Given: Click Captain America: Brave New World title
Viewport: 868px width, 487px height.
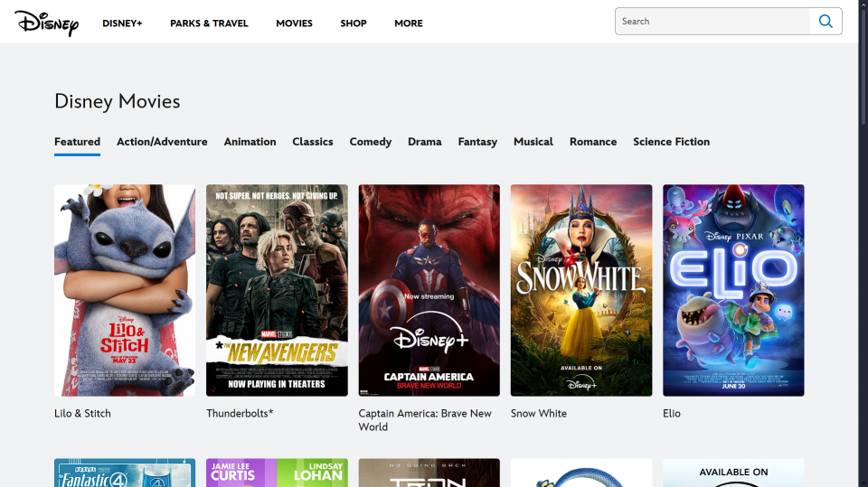Looking at the screenshot, I should [x=425, y=420].
